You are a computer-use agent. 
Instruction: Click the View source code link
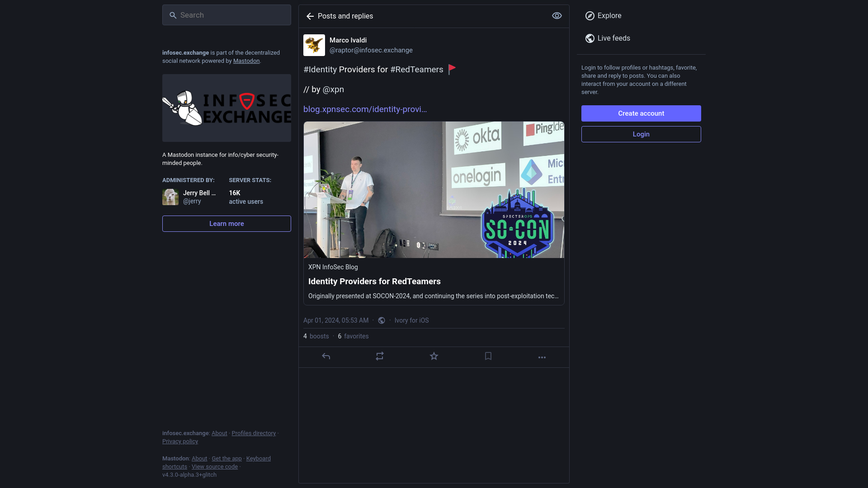tap(214, 467)
